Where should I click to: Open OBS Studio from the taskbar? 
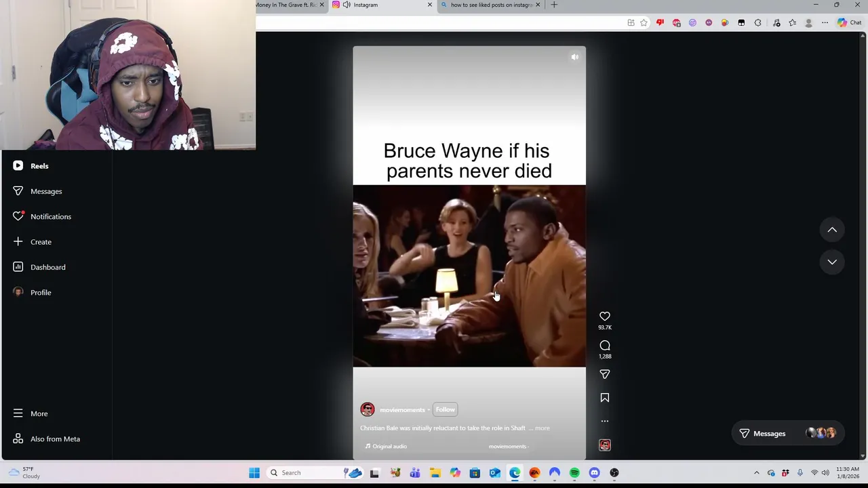pyautogui.click(x=614, y=473)
